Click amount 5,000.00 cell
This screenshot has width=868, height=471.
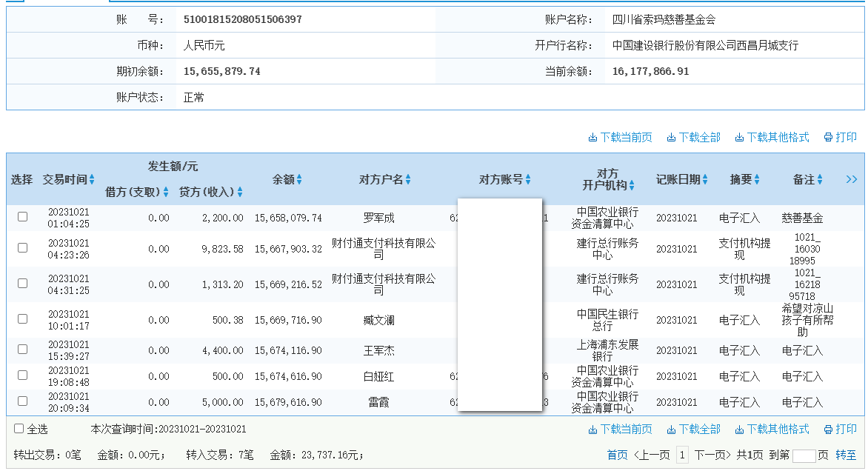tap(222, 402)
